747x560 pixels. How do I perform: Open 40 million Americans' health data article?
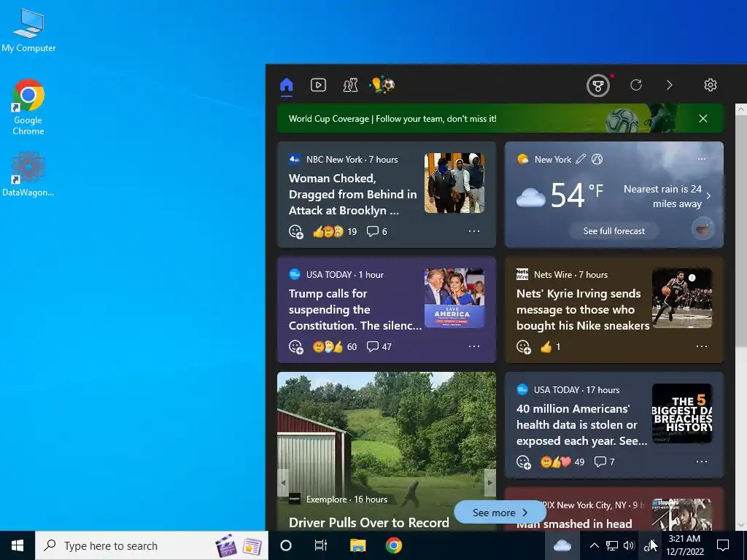coord(581,425)
